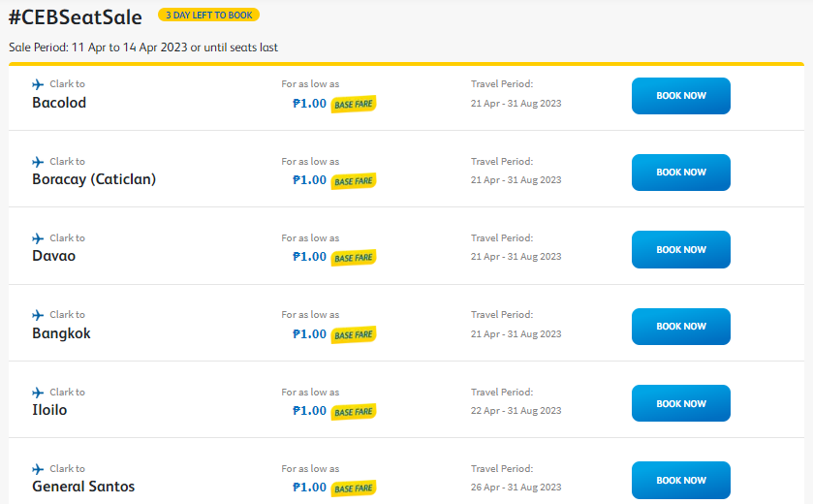Click airplane icon beside Clark to Iloilo
The height and width of the screenshot is (504, 813).
tap(38, 393)
